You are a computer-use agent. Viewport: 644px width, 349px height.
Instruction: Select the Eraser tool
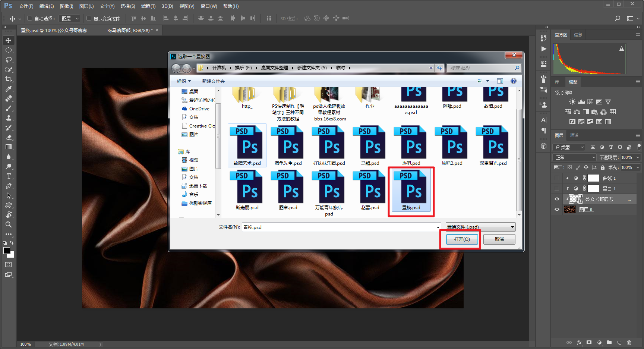pos(8,137)
